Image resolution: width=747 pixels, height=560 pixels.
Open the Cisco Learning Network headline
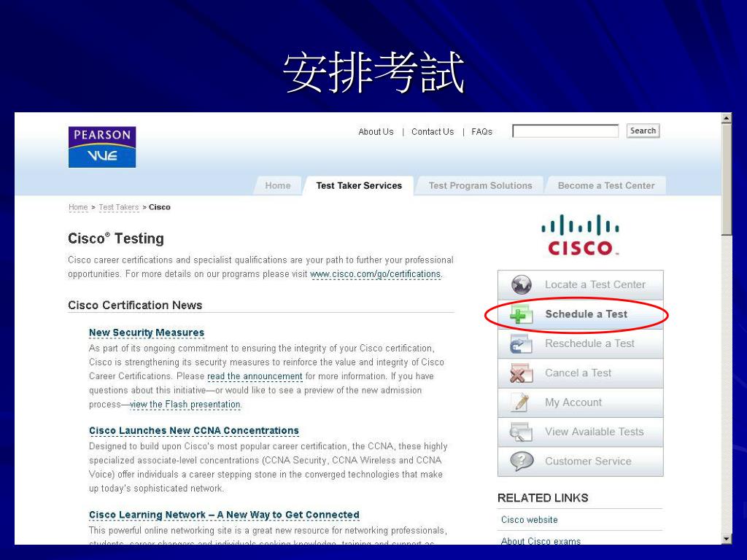(224, 515)
